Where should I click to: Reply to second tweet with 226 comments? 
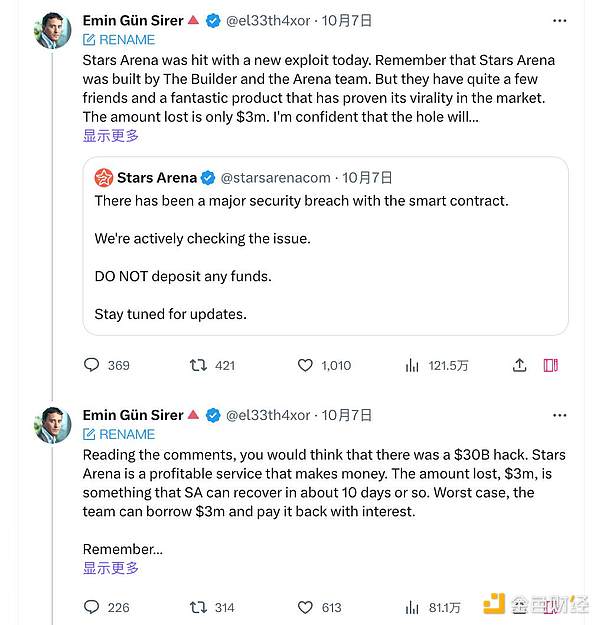(x=92, y=607)
